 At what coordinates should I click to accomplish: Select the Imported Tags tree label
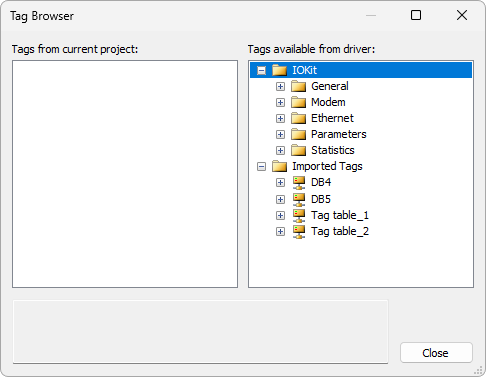tap(327, 166)
